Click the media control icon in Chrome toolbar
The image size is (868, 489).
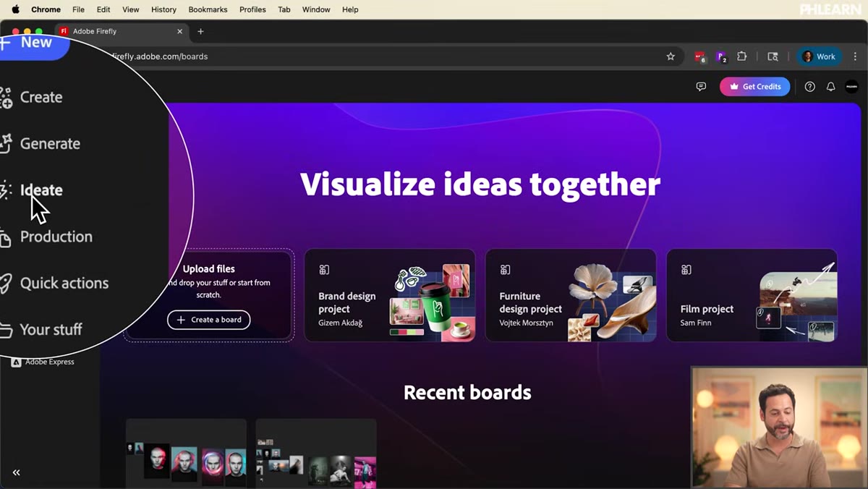point(773,56)
